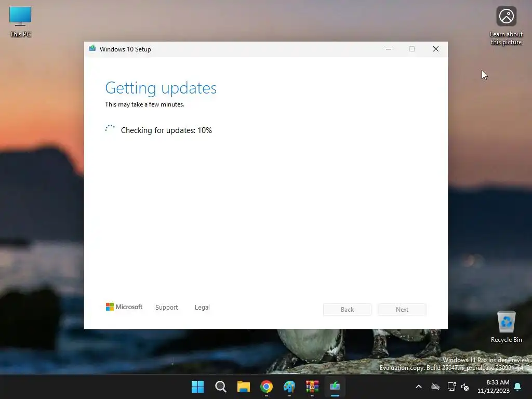Viewport: 532px width, 399px height.
Task: Click the loading spinner indicator
Action: coord(110,129)
